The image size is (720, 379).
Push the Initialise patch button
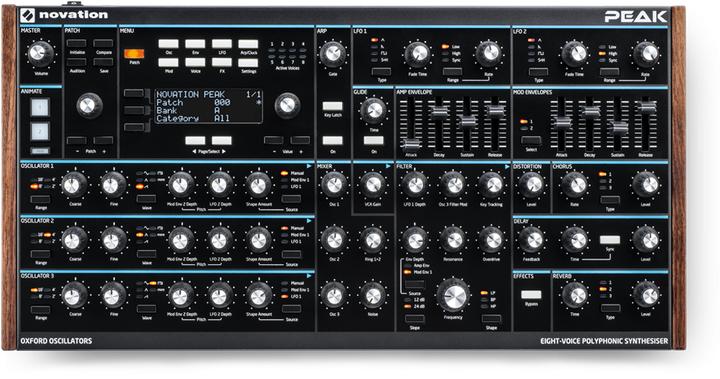tap(77, 44)
